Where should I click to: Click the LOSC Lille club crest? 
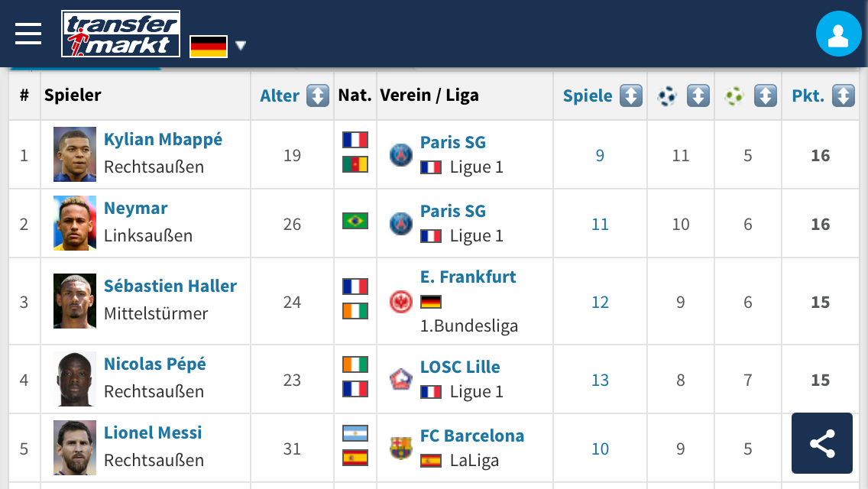point(401,380)
